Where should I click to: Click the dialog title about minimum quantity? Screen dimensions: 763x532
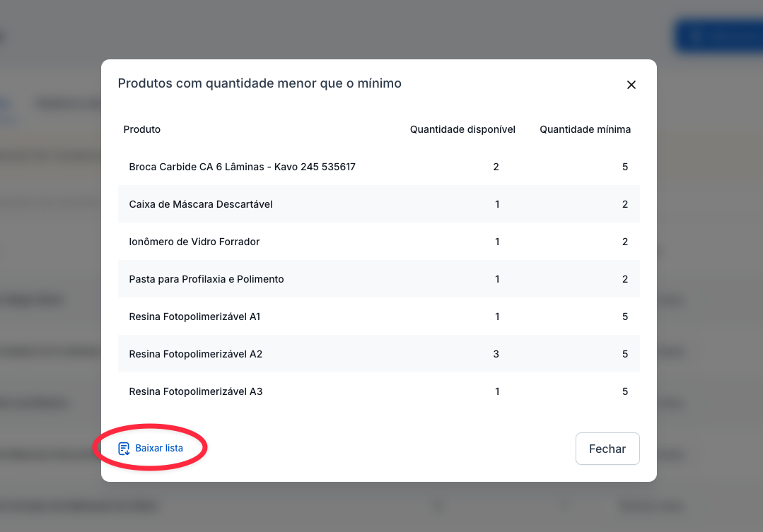260,83
